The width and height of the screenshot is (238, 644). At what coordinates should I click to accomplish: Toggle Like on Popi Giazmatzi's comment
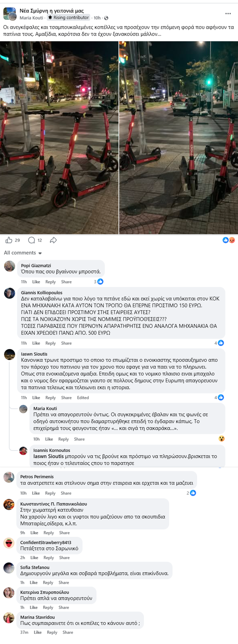pos(36,282)
